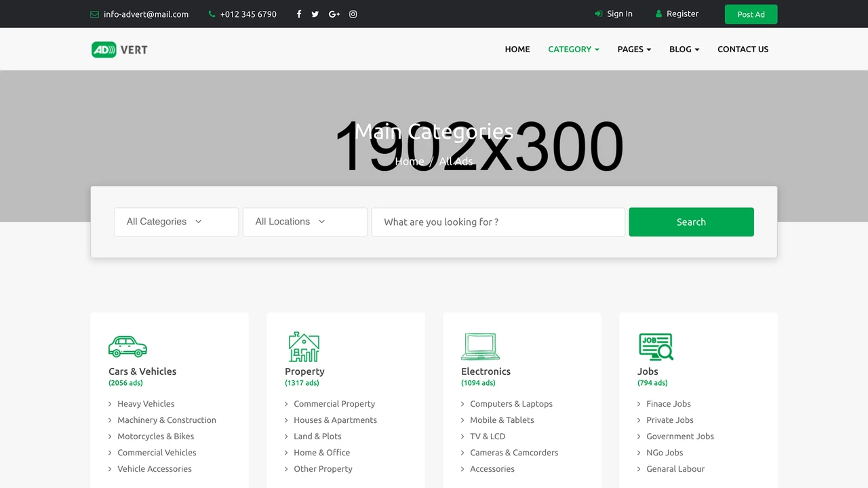This screenshot has width=868, height=488.
Task: Select Motorcycles & Bikes subcategory
Action: [156, 436]
